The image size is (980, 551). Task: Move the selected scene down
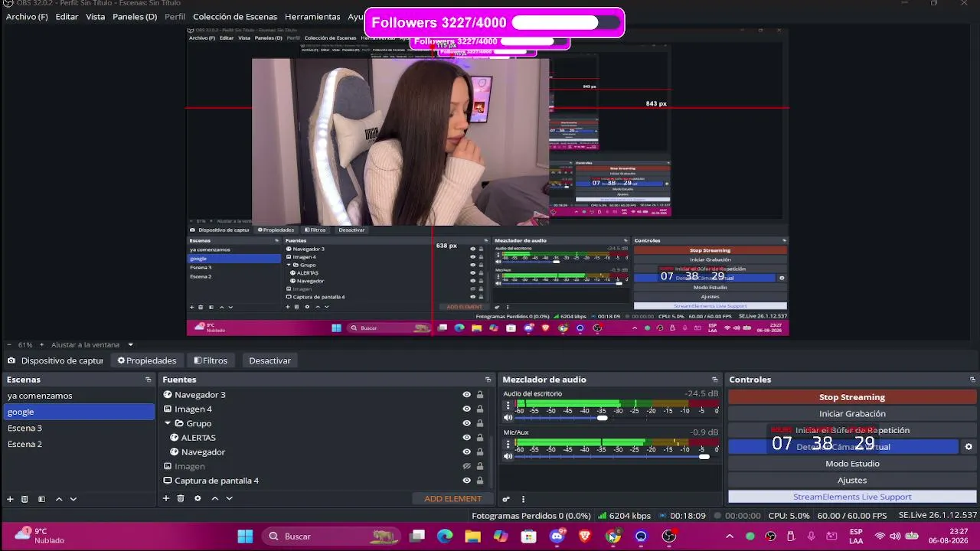point(73,499)
